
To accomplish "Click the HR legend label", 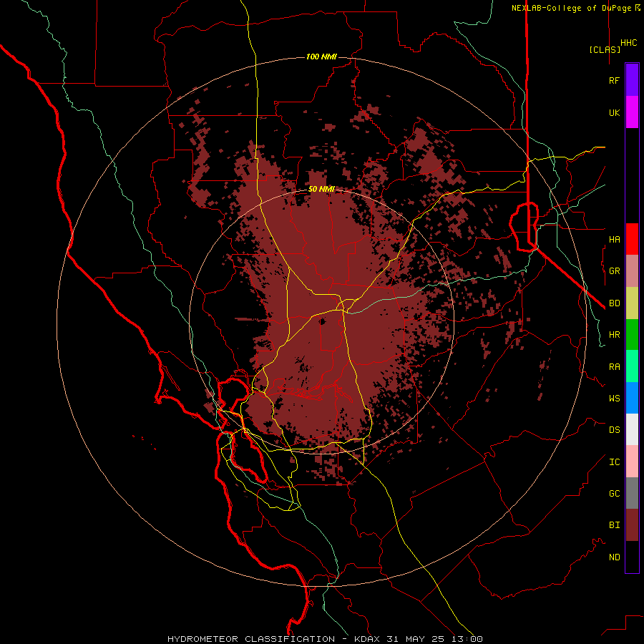I will (614, 335).
